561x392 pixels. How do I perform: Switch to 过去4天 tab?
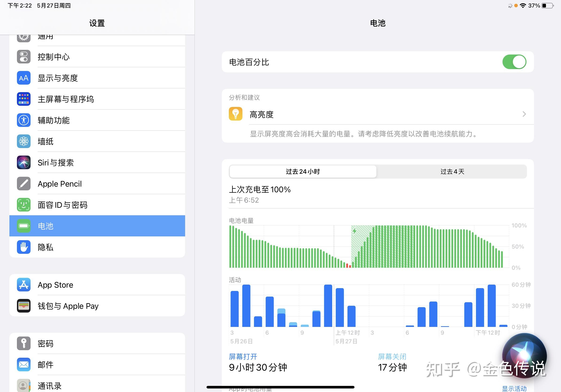click(452, 172)
